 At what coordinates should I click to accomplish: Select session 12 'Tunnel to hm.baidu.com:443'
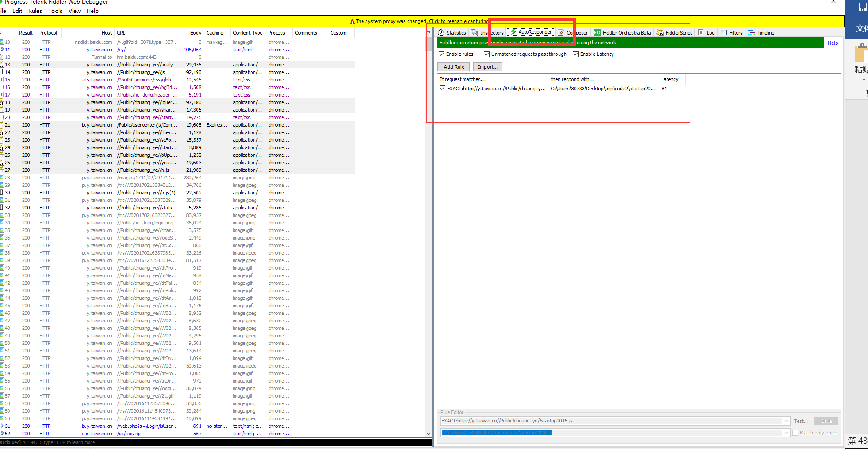tap(177, 57)
